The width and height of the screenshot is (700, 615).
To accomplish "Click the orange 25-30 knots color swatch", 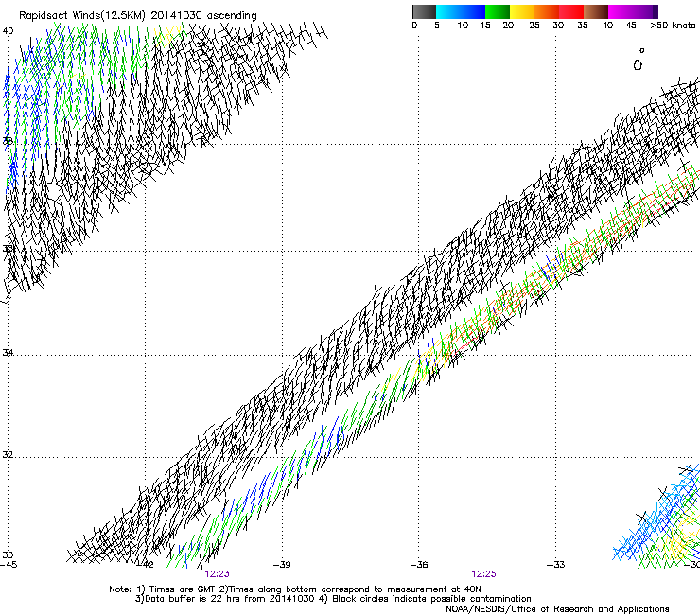I will (x=547, y=11).
